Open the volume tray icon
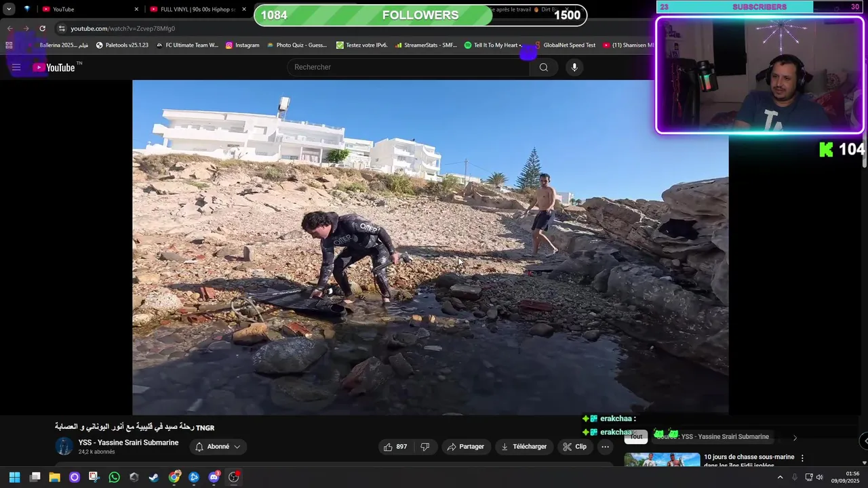868x488 pixels. click(x=819, y=477)
